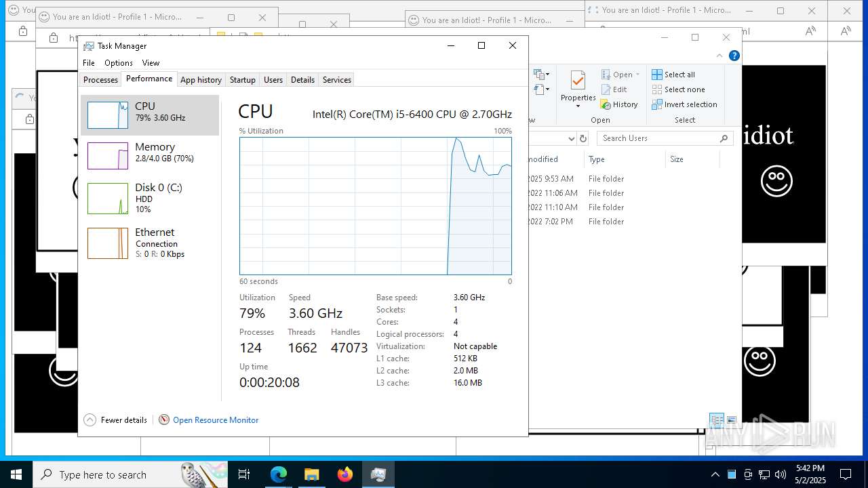
Task: Switch Explorer to details view icon
Action: [717, 421]
